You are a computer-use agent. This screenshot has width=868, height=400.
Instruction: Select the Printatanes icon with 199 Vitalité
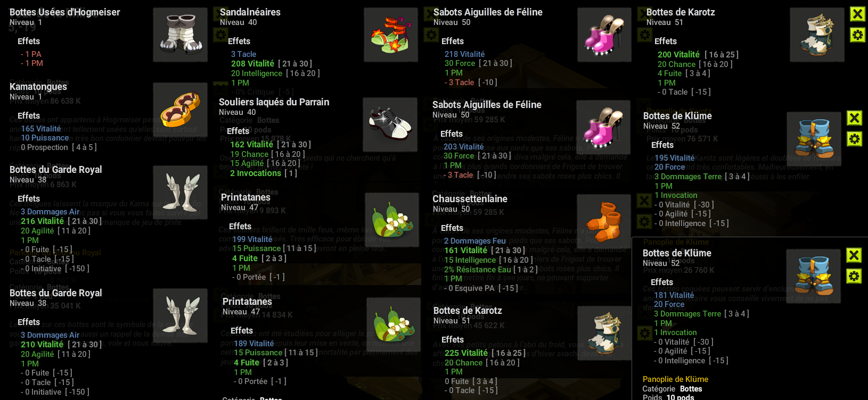pyautogui.click(x=392, y=220)
